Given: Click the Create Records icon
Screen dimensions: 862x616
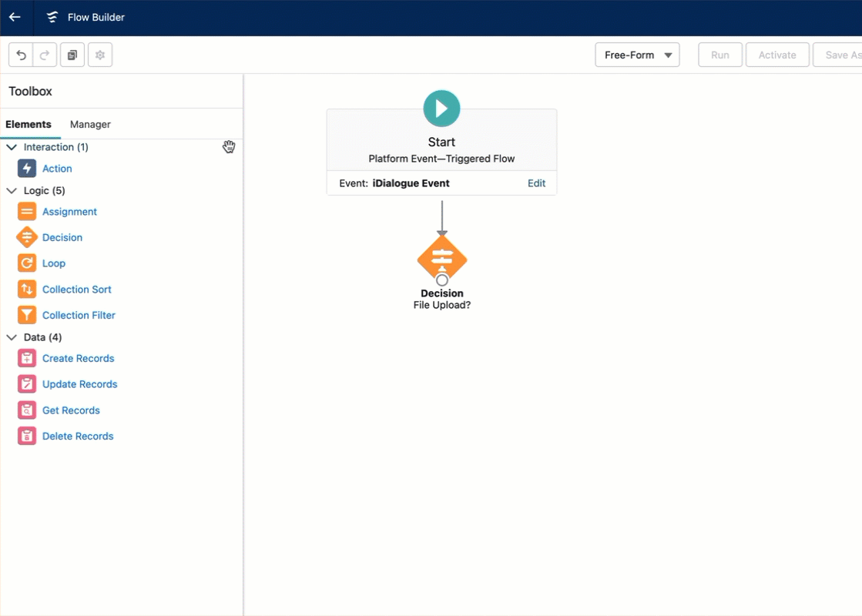Looking at the screenshot, I should [x=27, y=358].
